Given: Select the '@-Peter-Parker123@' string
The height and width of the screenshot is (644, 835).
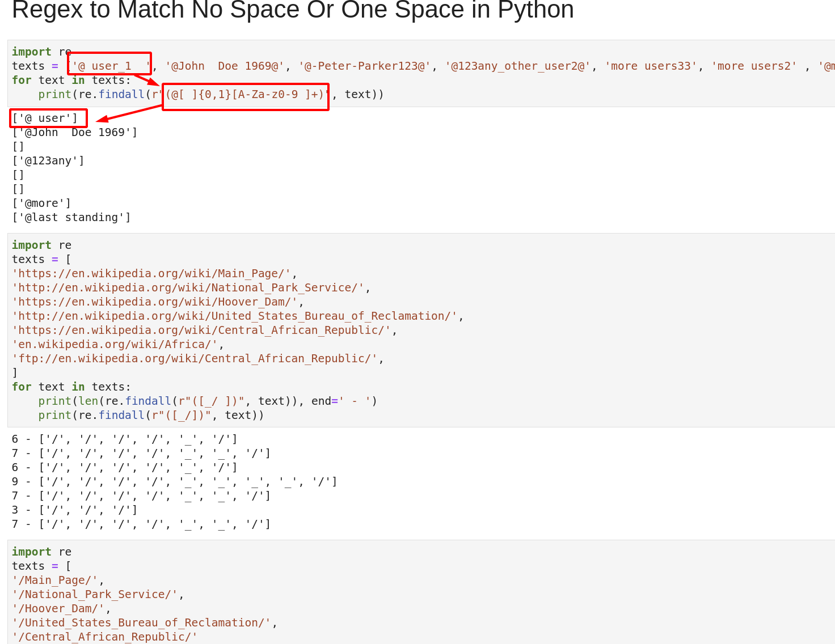Looking at the screenshot, I should pos(365,66).
